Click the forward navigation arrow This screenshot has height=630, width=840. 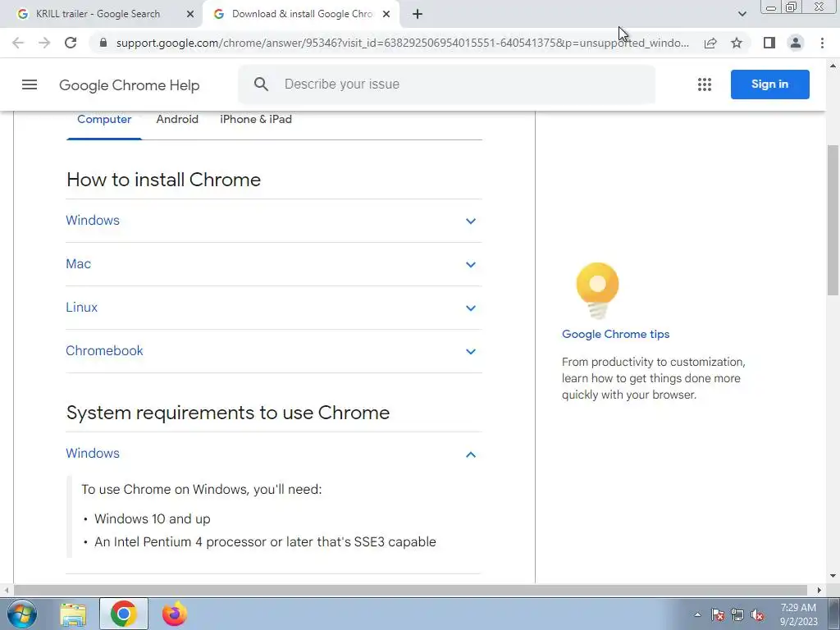coord(44,43)
